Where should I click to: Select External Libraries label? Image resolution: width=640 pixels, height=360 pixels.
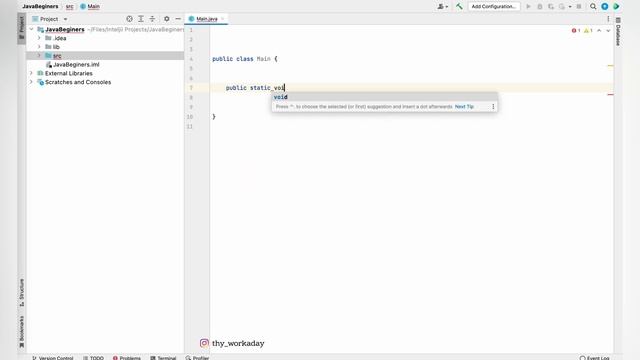[x=69, y=73]
